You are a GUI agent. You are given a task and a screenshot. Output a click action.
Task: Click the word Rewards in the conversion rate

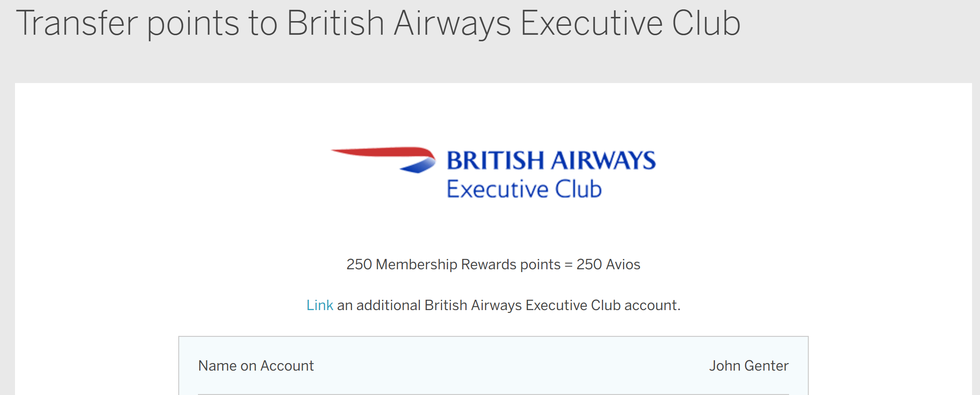(489, 265)
